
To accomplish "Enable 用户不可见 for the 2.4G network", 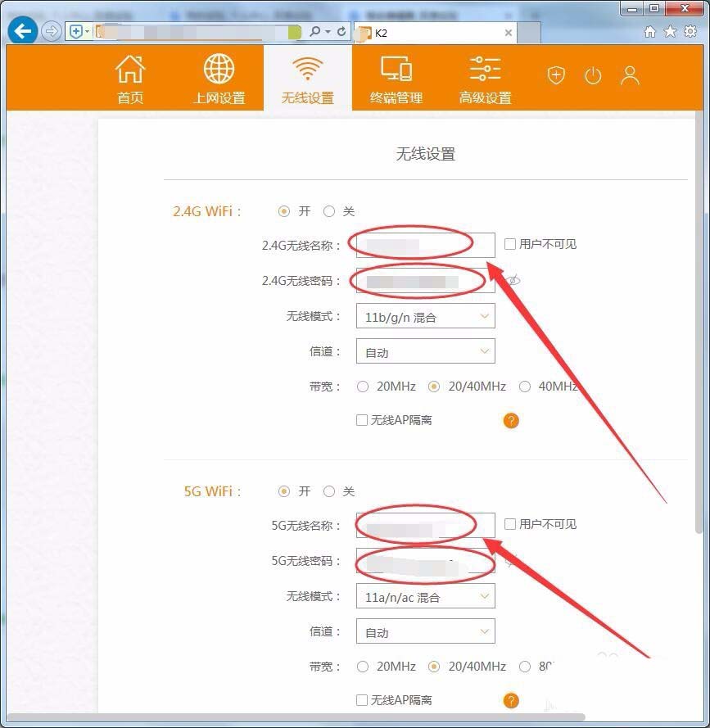I will (509, 243).
